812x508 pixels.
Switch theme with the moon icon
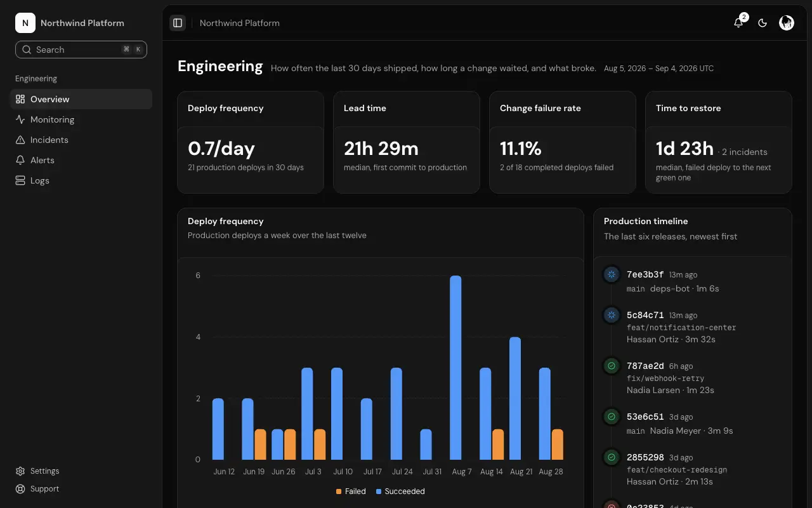click(x=763, y=23)
